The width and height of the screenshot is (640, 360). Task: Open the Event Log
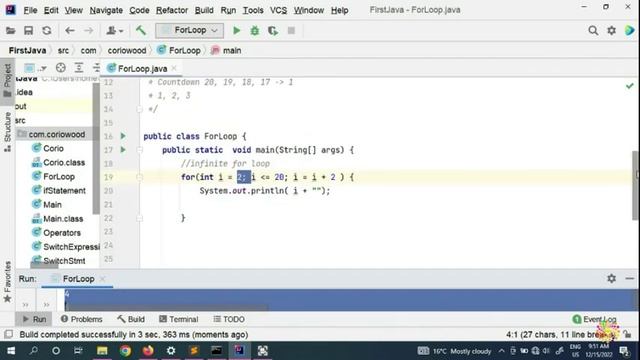(595, 319)
